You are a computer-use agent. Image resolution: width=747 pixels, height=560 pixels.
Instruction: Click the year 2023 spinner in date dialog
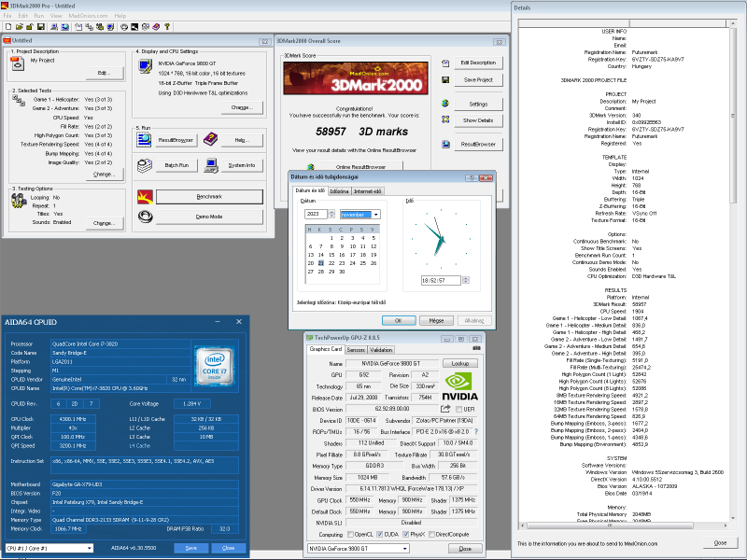point(331,215)
